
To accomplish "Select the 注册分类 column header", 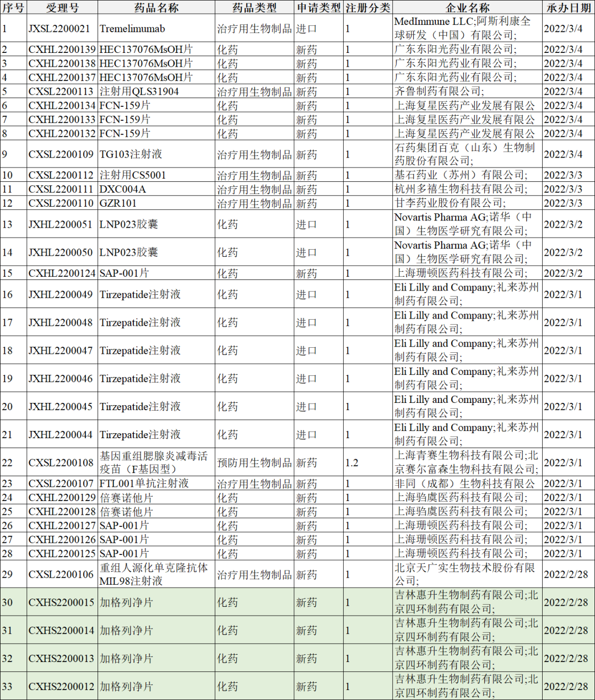I will point(368,7).
